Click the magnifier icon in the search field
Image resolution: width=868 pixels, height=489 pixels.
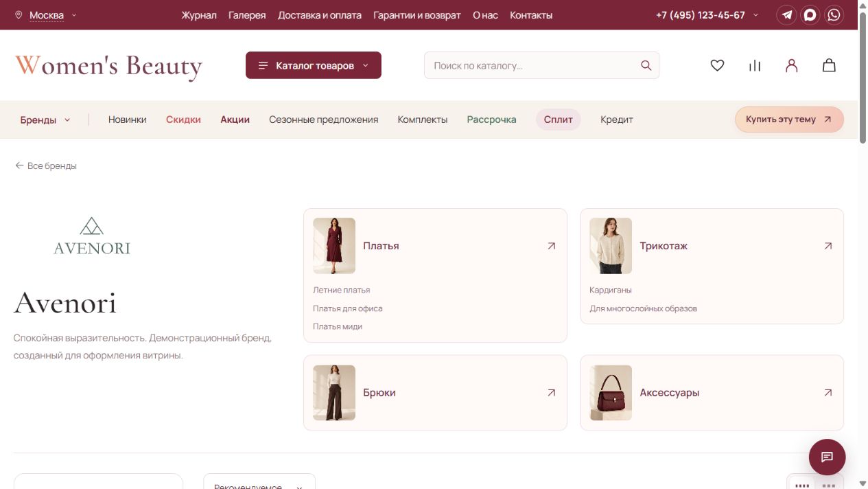coord(646,65)
